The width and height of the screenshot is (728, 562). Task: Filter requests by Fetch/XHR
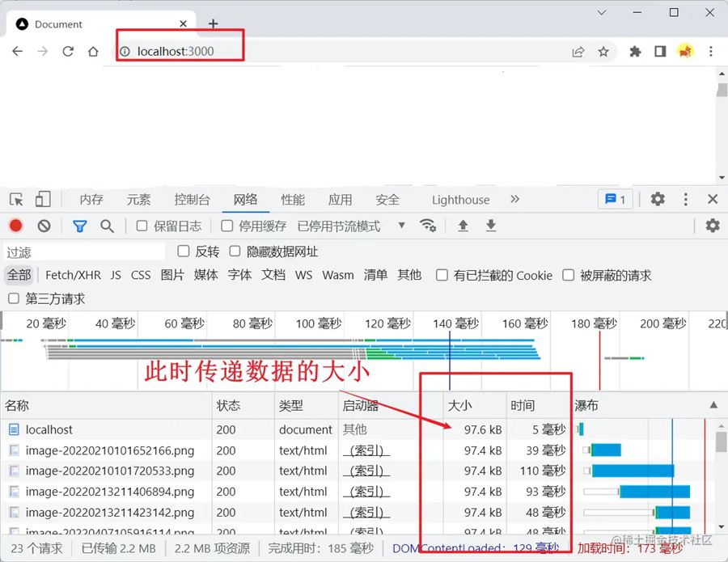click(x=73, y=275)
